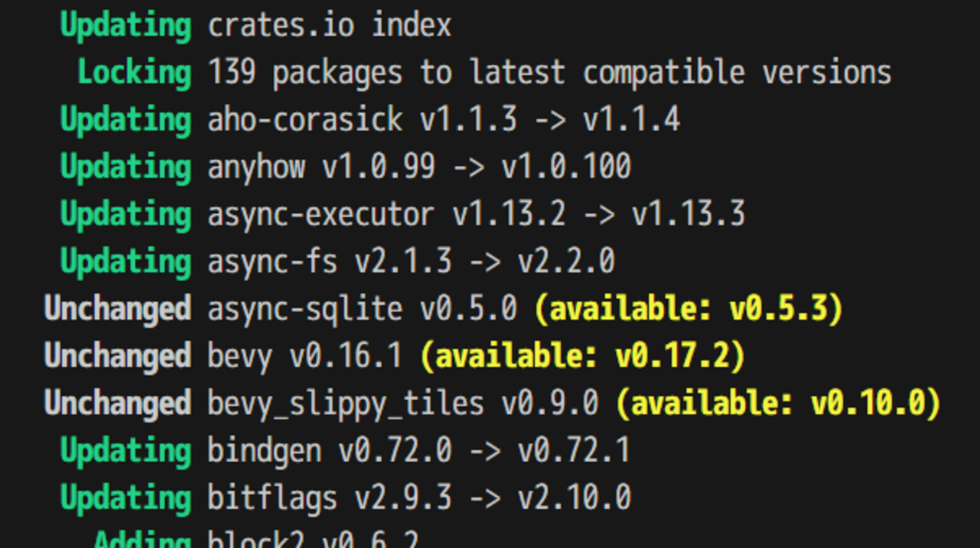Click the new aho-corasick version v1.1.4
This screenshot has width=980, height=548.
[632, 121]
